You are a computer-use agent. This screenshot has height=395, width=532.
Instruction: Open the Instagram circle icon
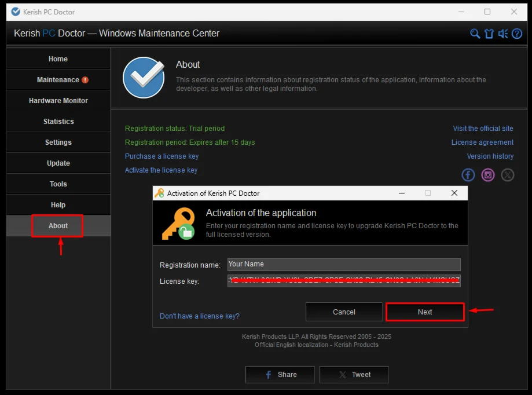pyautogui.click(x=488, y=175)
